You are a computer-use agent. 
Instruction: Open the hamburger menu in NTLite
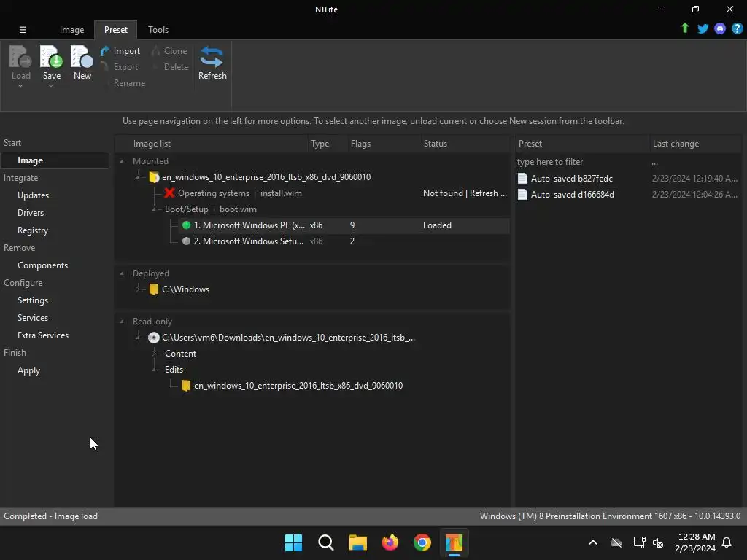click(x=23, y=29)
